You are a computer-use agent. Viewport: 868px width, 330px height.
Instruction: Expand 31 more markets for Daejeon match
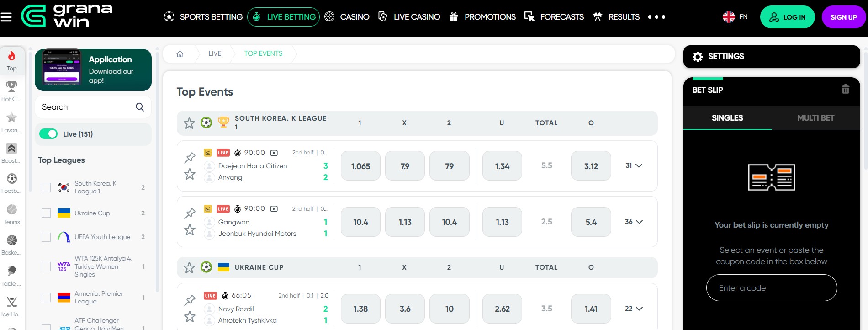pos(634,165)
